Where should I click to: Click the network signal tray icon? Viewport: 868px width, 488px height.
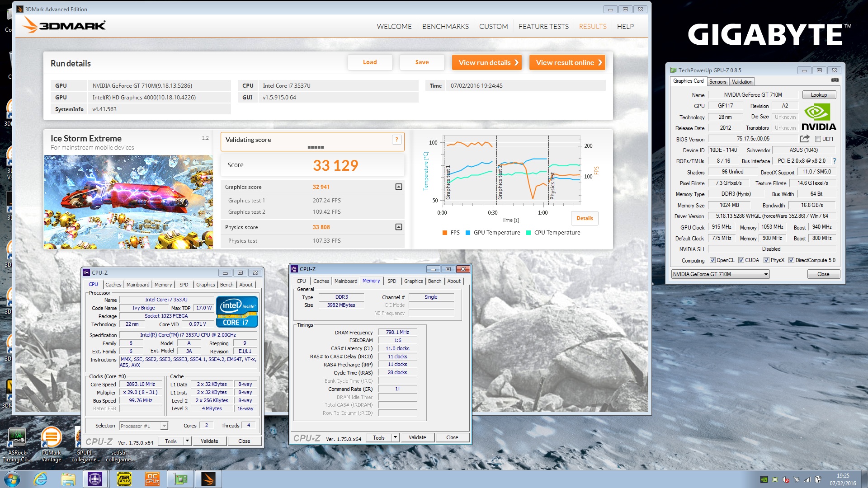(x=807, y=479)
